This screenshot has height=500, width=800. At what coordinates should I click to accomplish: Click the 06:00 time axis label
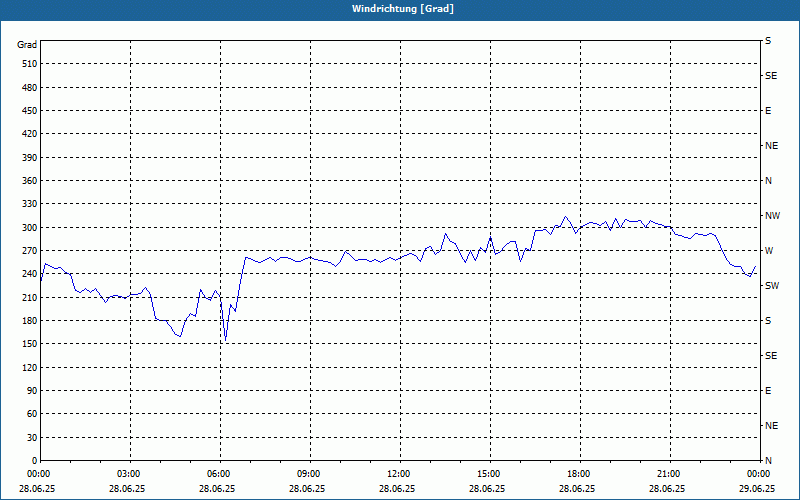(x=218, y=474)
